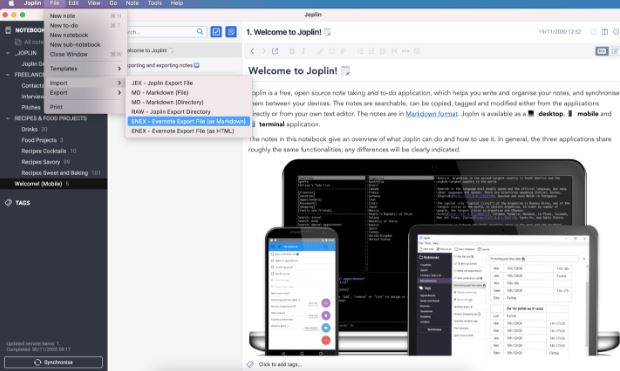Apply italic formatting from editor toolbar
This screenshot has height=371, width=620.
coord(303,51)
